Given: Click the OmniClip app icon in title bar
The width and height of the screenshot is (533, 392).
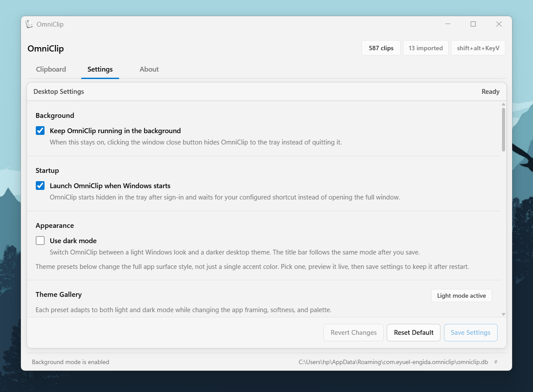Looking at the screenshot, I should 29,24.
